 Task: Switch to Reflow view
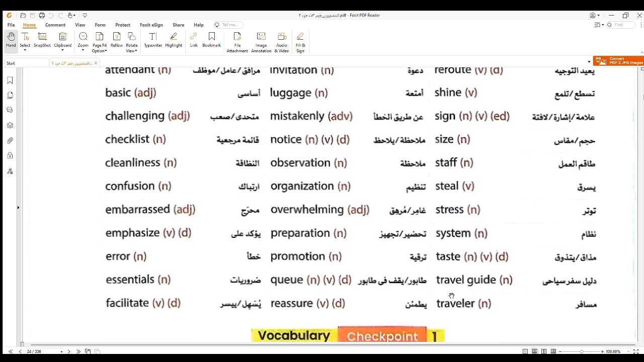[x=117, y=40]
